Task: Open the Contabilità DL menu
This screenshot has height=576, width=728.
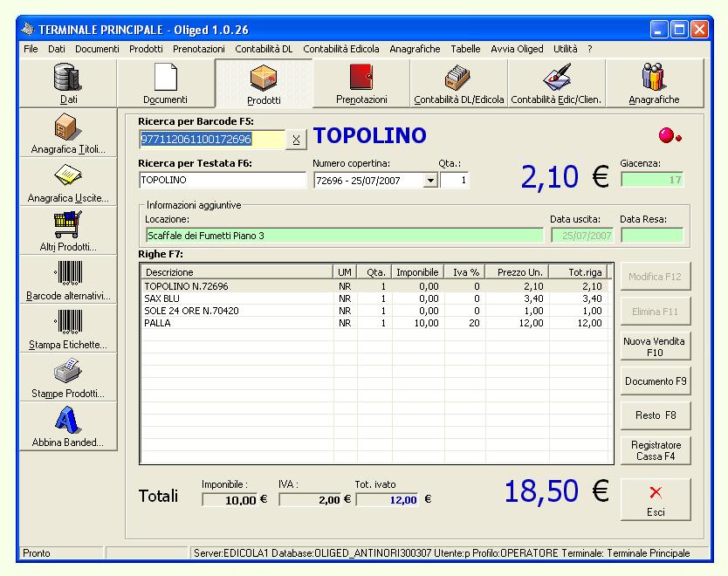Action: 264,49
